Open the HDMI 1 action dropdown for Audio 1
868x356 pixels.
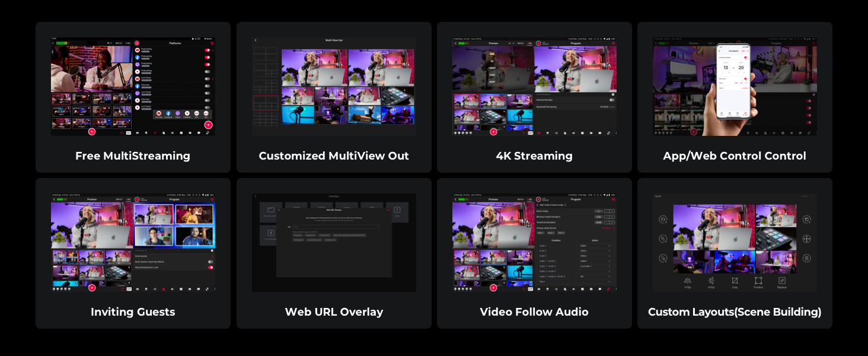pyautogui.click(x=596, y=246)
